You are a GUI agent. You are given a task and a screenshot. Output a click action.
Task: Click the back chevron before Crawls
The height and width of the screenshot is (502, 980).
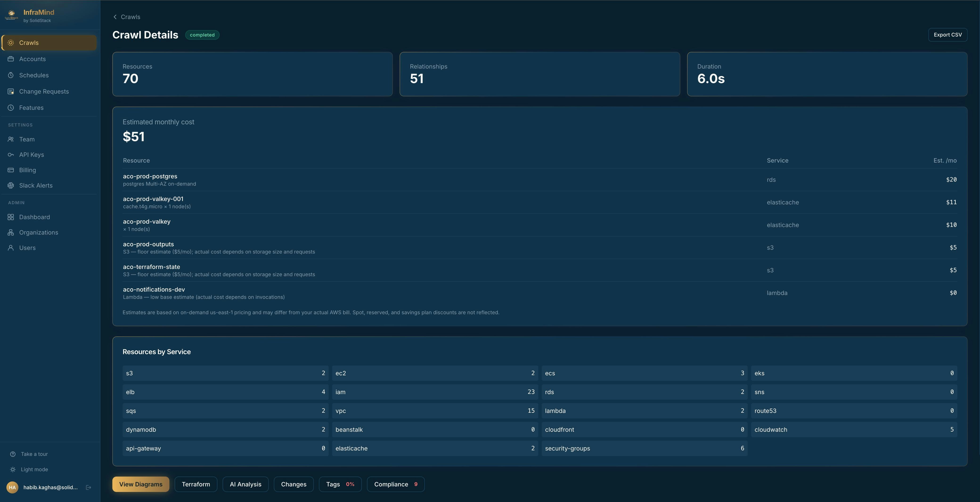tap(115, 17)
